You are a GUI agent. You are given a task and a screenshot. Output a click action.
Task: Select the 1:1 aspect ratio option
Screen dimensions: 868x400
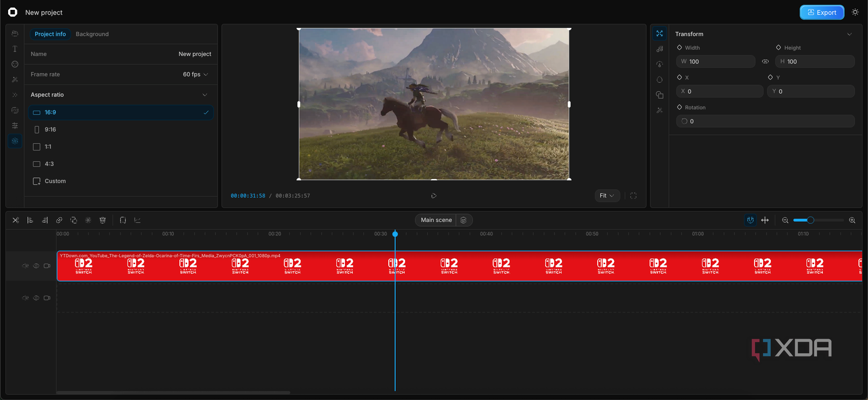click(121, 146)
